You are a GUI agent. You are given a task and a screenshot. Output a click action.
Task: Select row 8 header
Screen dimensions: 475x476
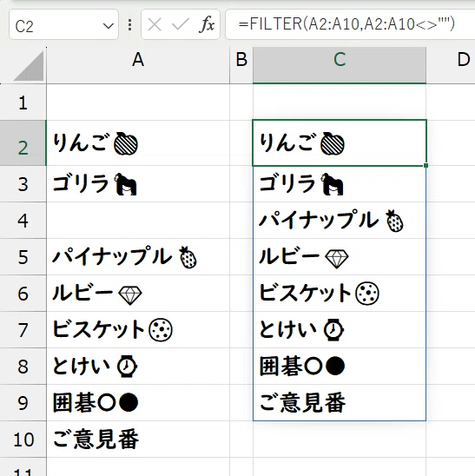point(23,366)
